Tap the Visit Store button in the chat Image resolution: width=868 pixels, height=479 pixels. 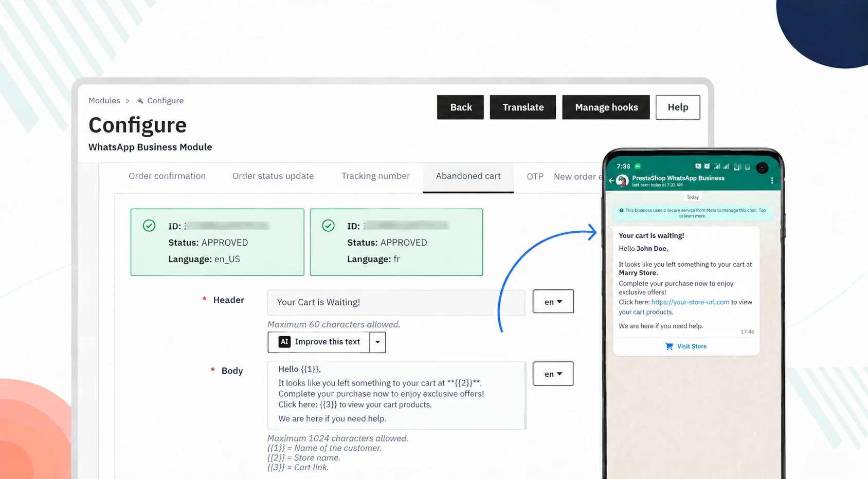(x=686, y=346)
